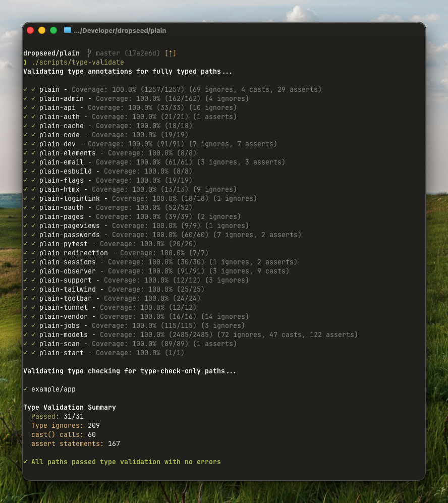Click the git branch icon before master
Viewport: 448px width, 503px height.
pos(89,53)
